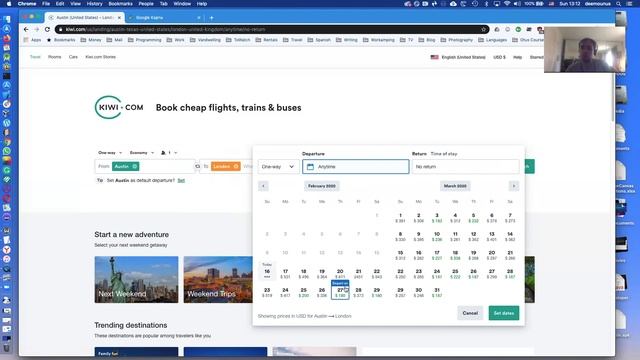
Task: Open Chrome File menu
Action: coord(46,4)
